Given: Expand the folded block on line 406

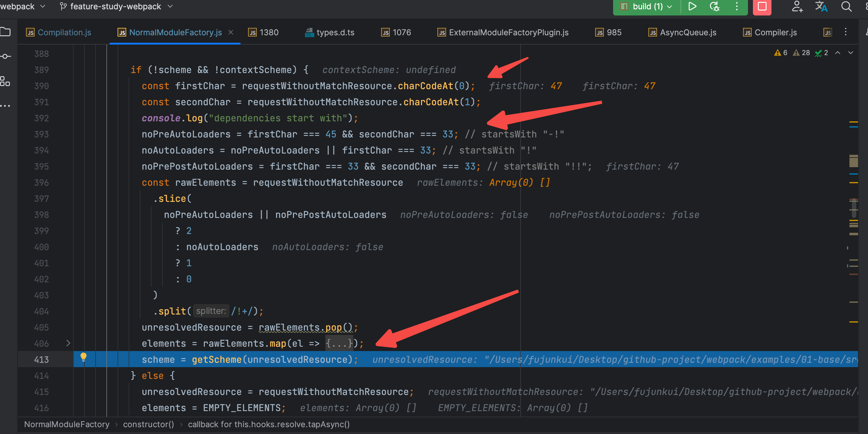Looking at the screenshot, I should coord(68,343).
